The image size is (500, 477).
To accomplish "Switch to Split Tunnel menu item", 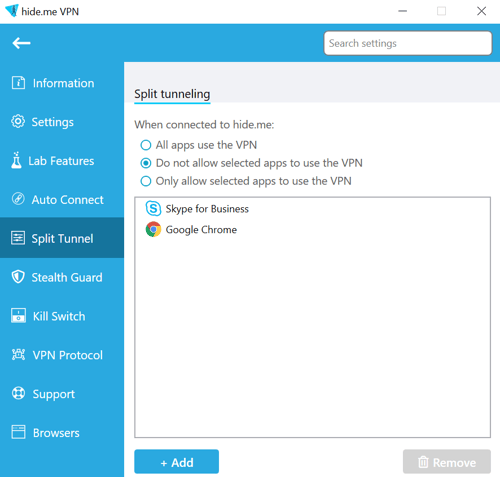I will click(x=62, y=238).
